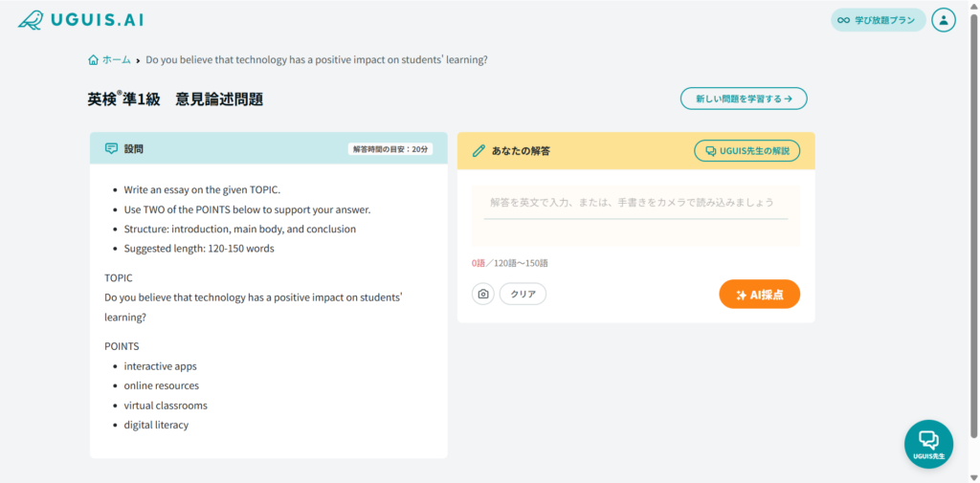The image size is (980, 483).
Task: Click the breadcrumb topic question text
Action: tap(317, 59)
